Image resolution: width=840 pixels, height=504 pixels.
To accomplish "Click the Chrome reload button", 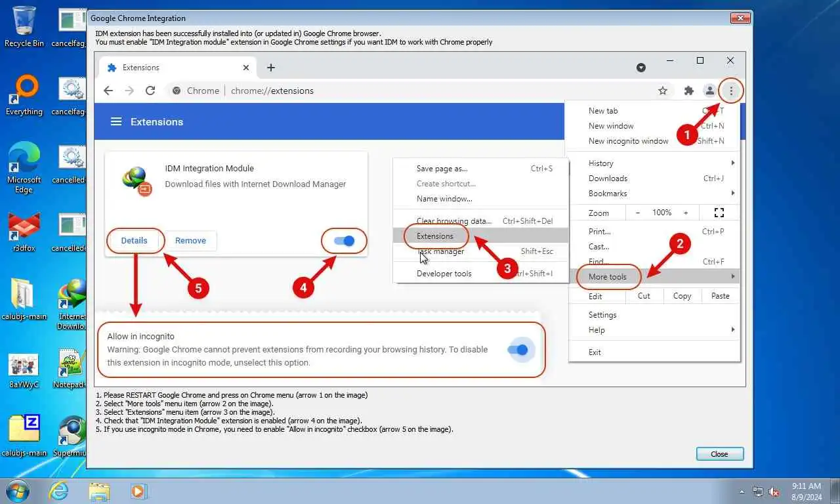I will (x=150, y=91).
